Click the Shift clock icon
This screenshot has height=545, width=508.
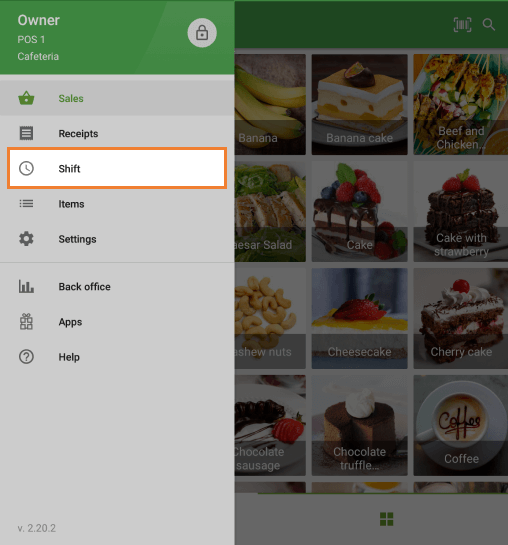click(26, 169)
